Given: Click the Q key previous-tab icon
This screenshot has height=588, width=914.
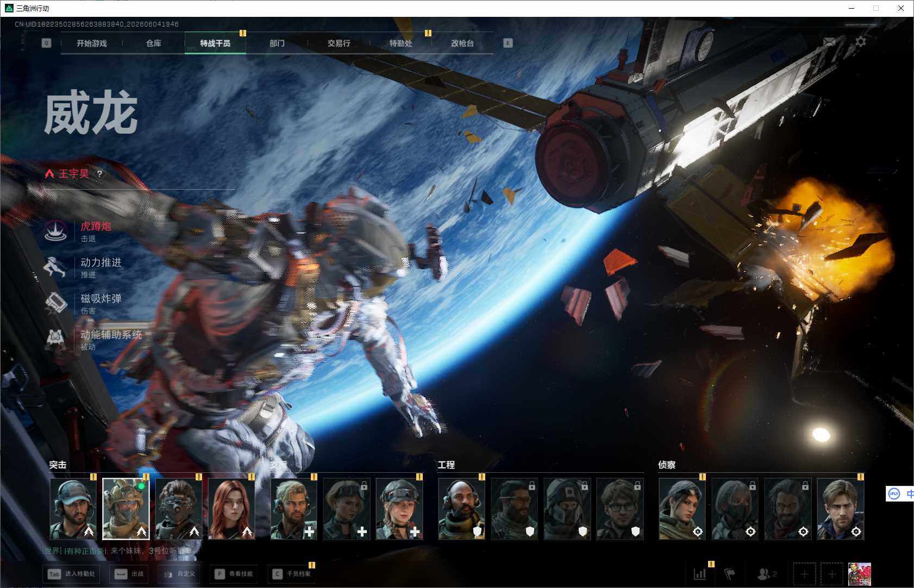Looking at the screenshot, I should click(46, 43).
